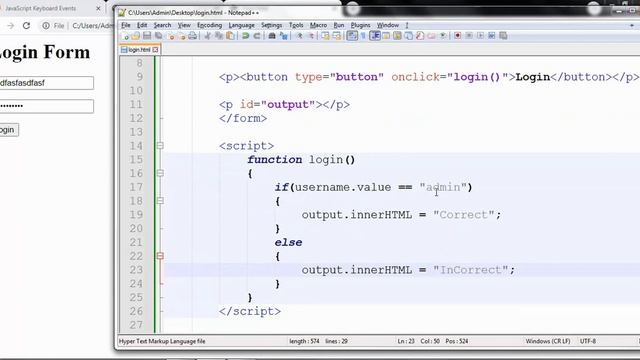Save login.html with the Save icon
Screen dimensions: 640x360
(x=147, y=36)
